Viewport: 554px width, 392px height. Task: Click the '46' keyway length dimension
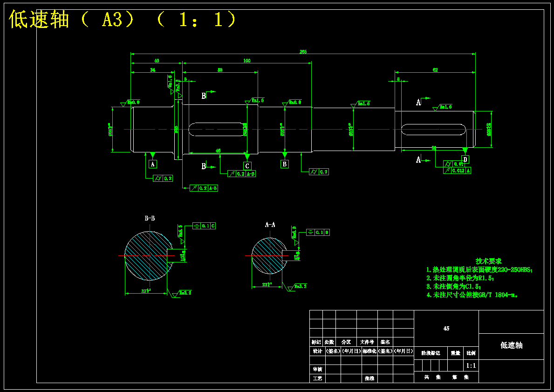click(218, 151)
